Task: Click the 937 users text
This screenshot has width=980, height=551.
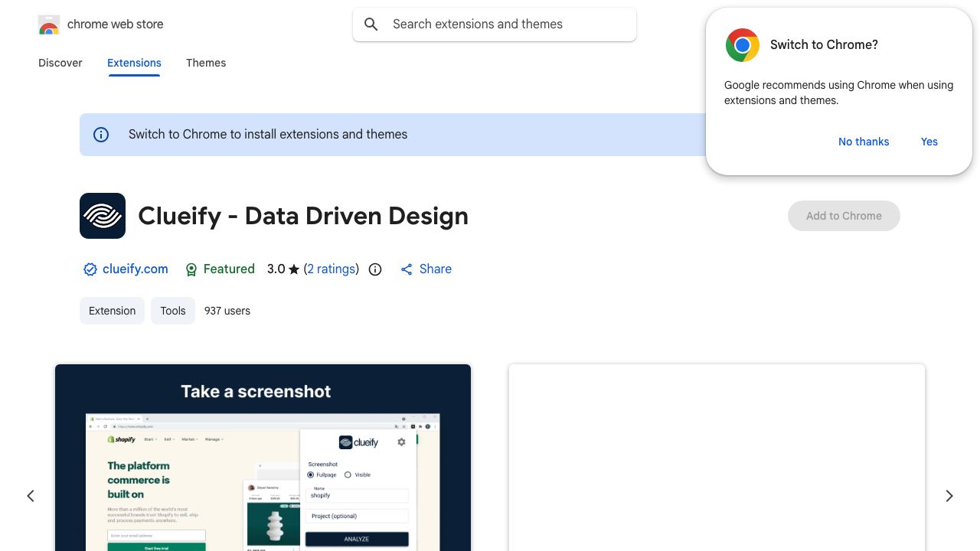Action: [x=227, y=311]
